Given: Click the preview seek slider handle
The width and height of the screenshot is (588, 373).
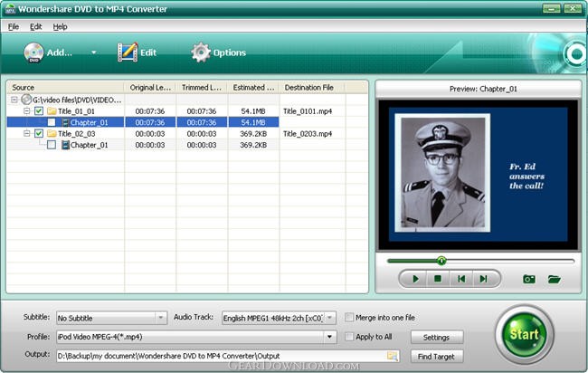Looking at the screenshot, I should tap(441, 261).
